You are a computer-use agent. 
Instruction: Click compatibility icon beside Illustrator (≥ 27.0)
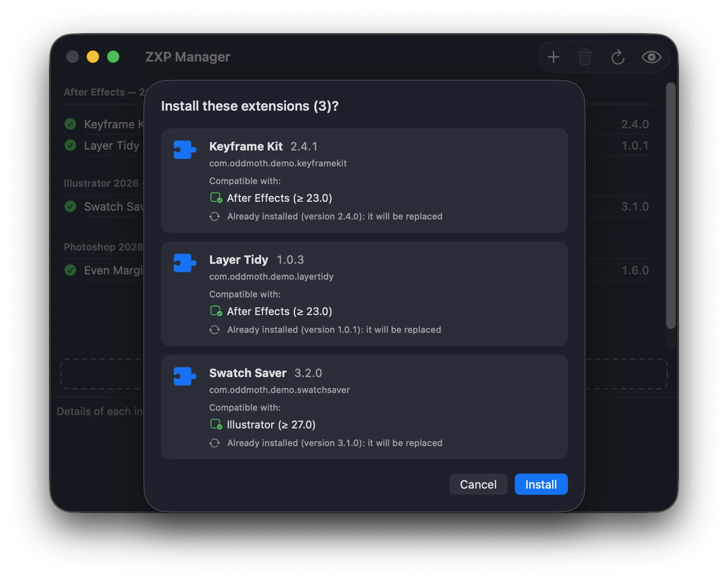click(x=216, y=424)
